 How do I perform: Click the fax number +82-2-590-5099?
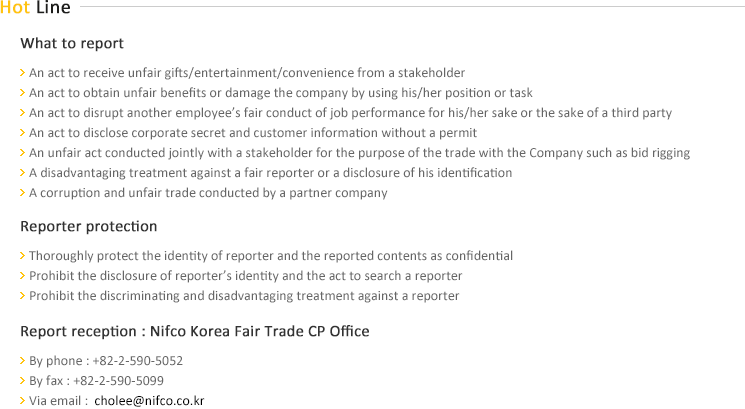click(118, 381)
